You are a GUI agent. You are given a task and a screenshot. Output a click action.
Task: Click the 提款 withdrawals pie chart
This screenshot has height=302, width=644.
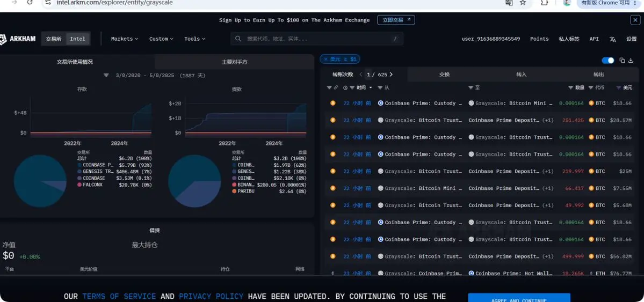[194, 181]
